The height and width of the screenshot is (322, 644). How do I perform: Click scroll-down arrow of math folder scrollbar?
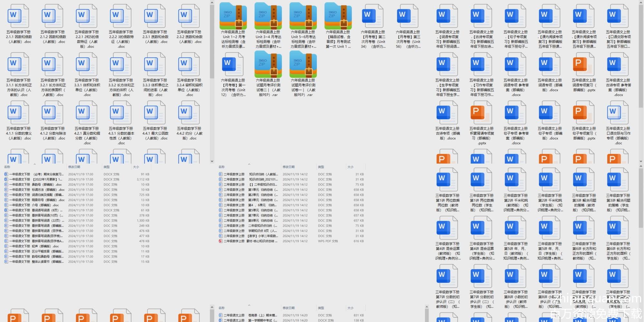tap(212, 161)
